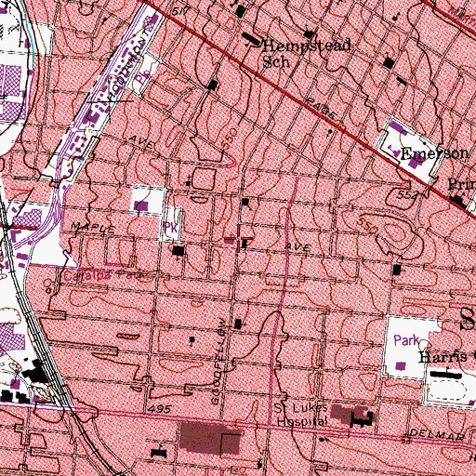Click the 495 elevation marker
Screen dimensions: 476x476
point(159,409)
